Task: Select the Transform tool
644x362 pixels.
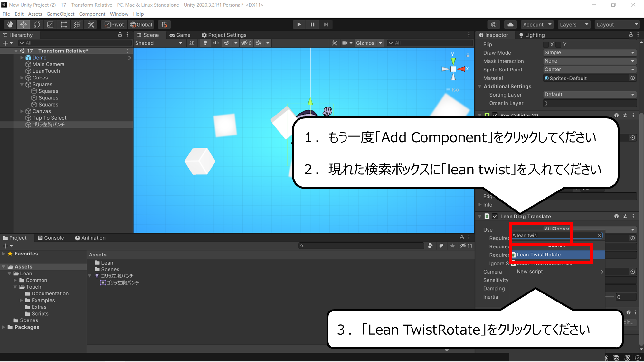Action: point(77,24)
